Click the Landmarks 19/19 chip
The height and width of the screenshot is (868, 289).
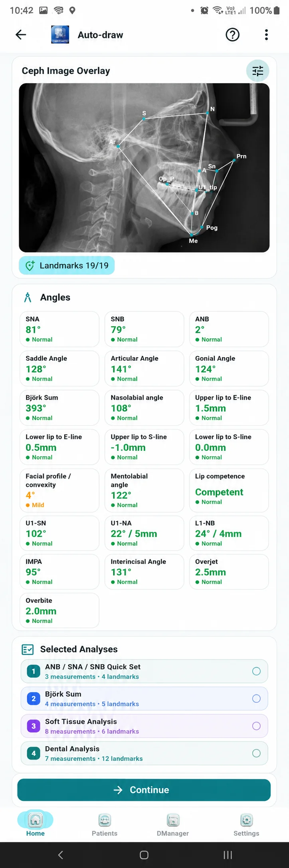67,265
